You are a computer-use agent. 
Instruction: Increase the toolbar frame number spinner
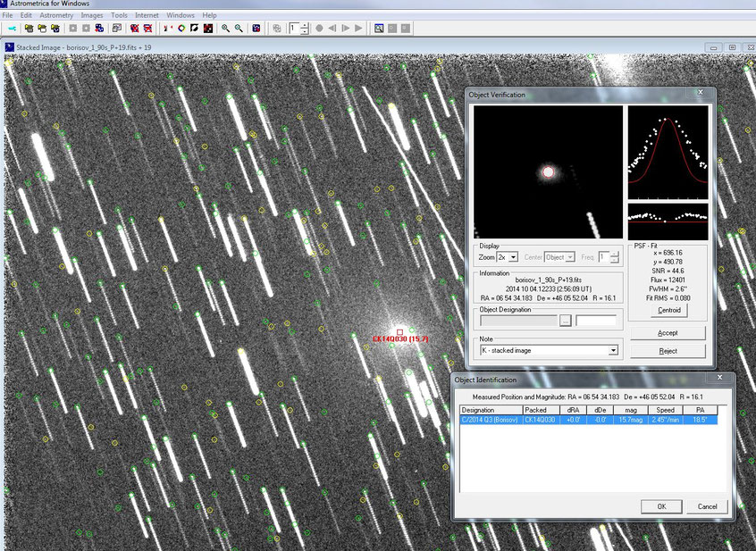click(x=305, y=26)
